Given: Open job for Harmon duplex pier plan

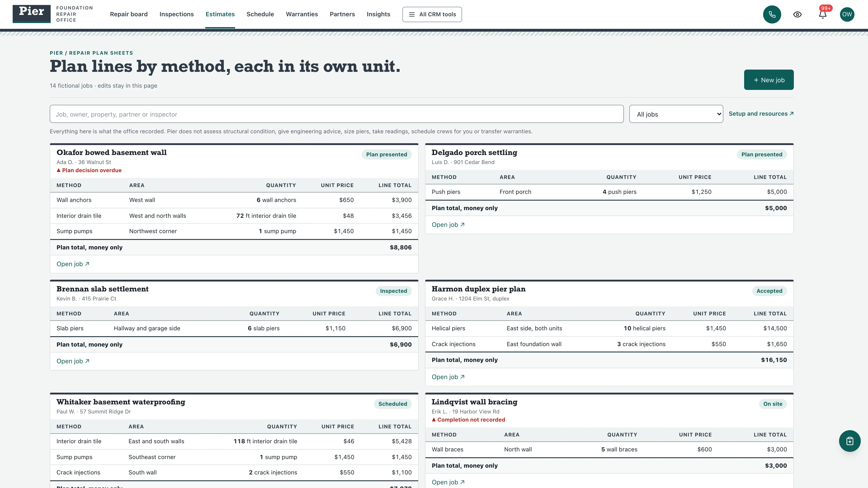Looking at the screenshot, I should click(x=448, y=377).
